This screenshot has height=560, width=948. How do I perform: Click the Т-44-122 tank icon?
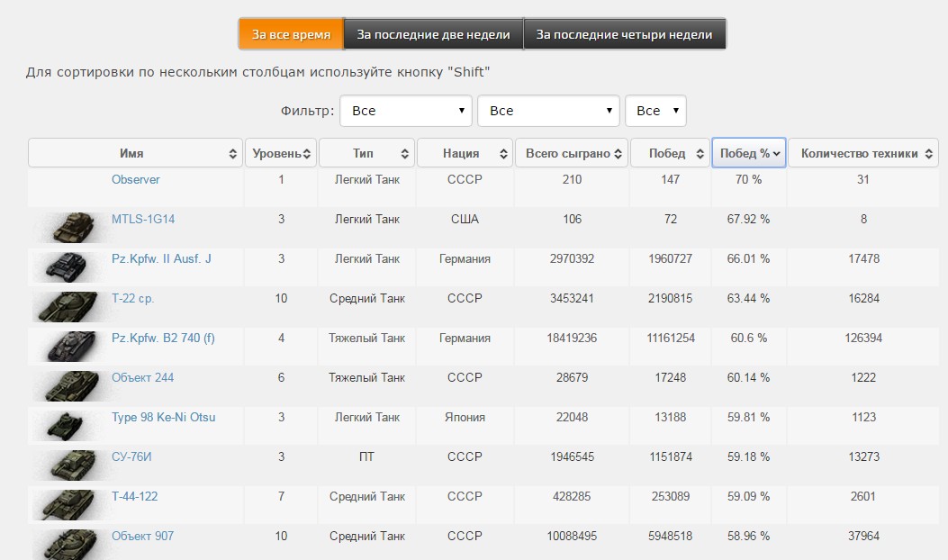pos(67,505)
